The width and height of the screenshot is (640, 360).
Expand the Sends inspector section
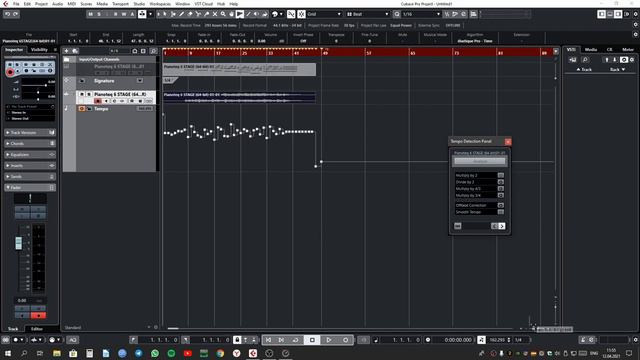(x=30, y=177)
